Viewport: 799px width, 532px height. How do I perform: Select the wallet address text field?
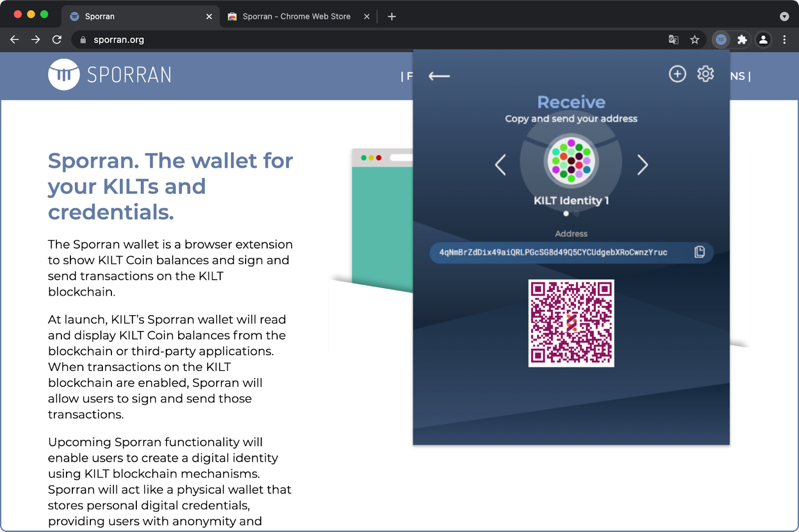point(571,253)
